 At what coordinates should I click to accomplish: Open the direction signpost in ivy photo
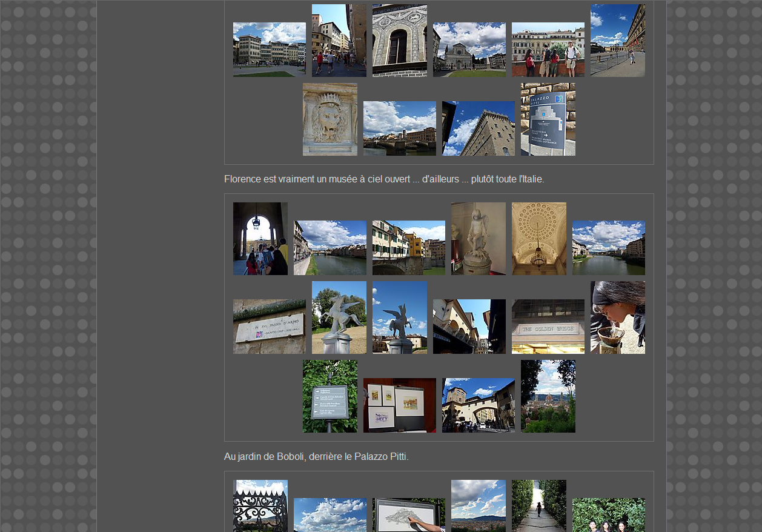click(330, 396)
